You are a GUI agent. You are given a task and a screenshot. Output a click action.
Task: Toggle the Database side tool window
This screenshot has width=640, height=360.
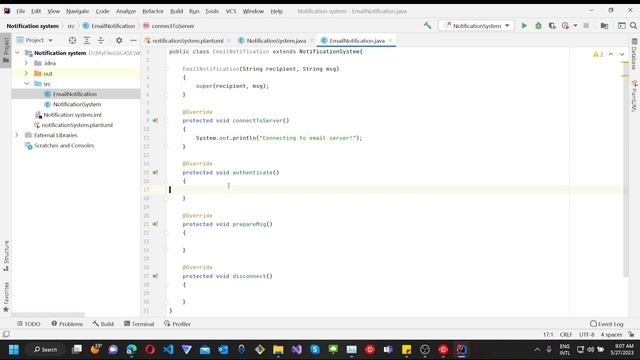[634, 54]
